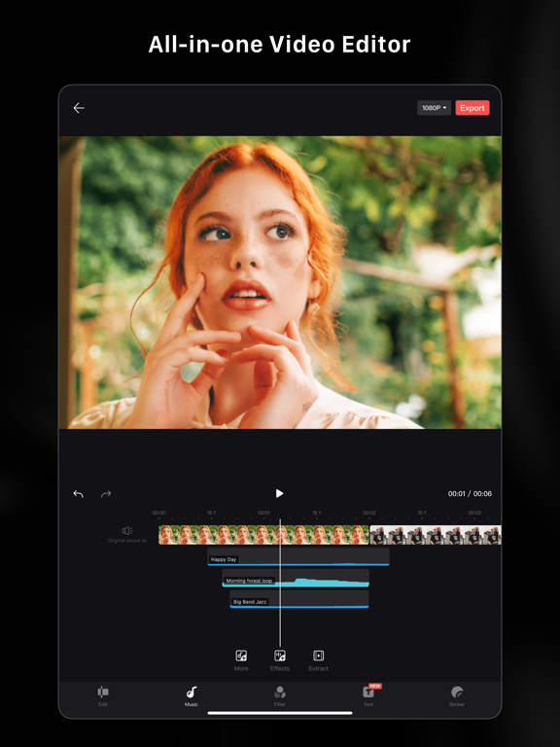The width and height of the screenshot is (560, 747).
Task: Click the 00:00 mark on timeline ruler
Action: (158, 514)
